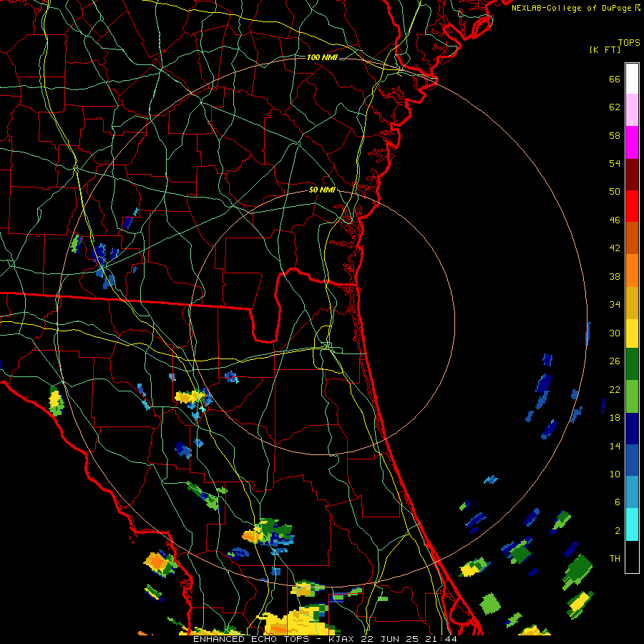Click the bright red swatch near 46
Screen dimensions: 644x644
(x=632, y=206)
